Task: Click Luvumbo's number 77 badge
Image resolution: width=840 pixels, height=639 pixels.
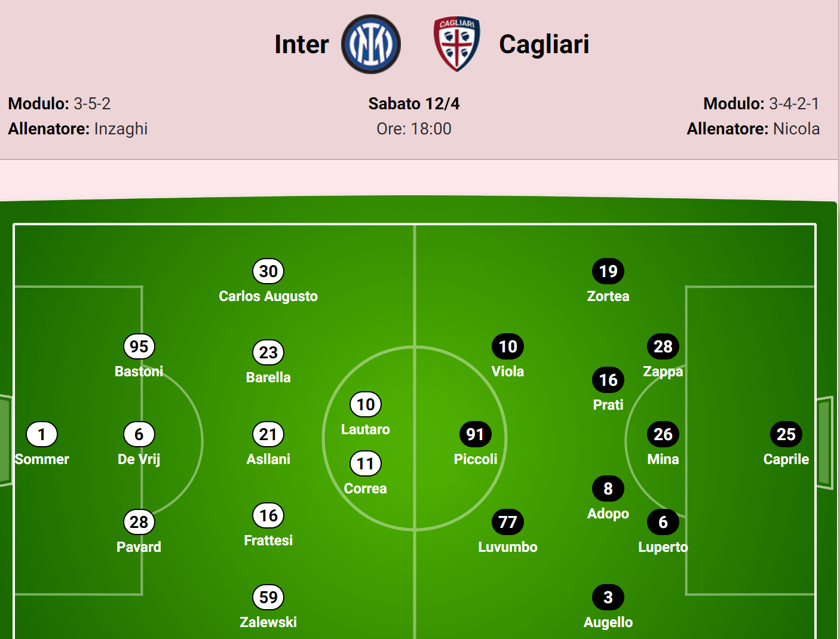Action: pyautogui.click(x=508, y=522)
